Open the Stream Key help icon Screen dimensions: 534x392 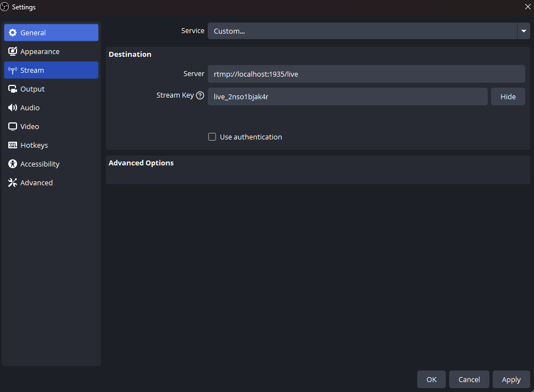point(200,95)
